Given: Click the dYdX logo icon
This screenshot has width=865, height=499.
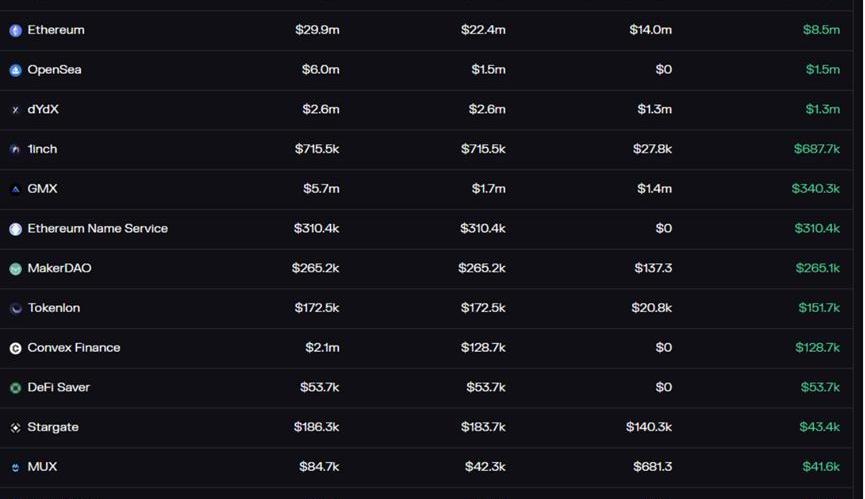Looking at the screenshot, I should pyautogui.click(x=15, y=110).
